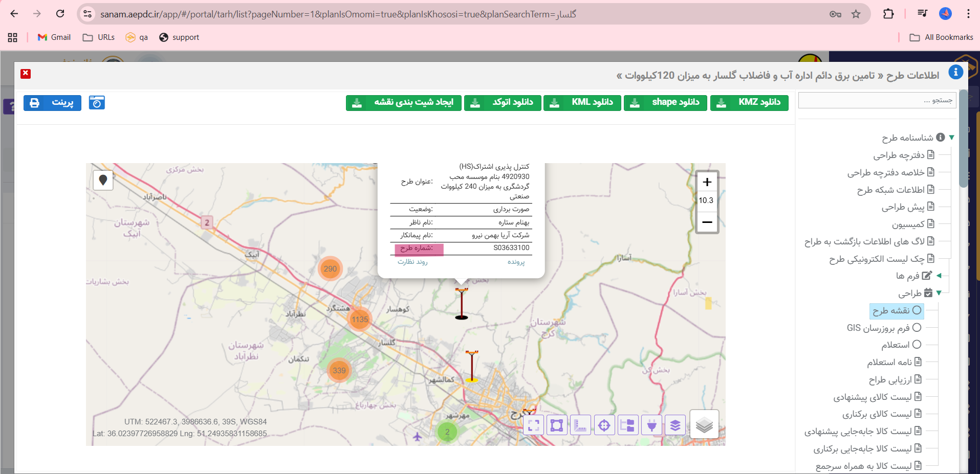Zoom in the map with plus button

tap(707, 182)
